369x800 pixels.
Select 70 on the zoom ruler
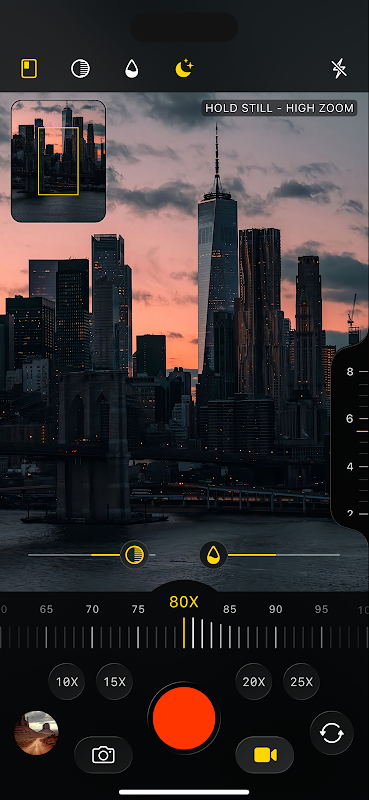pyautogui.click(x=92, y=609)
